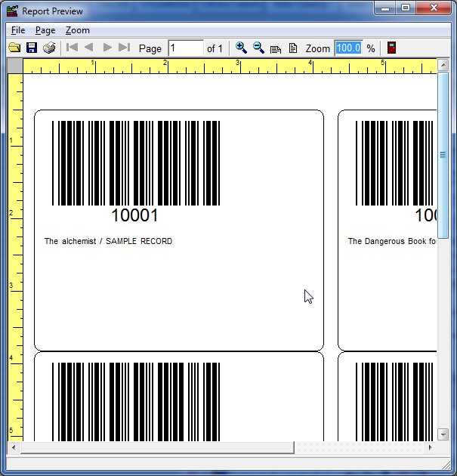
Task: Click vertical scrollbar up arrow
Action: (x=443, y=65)
